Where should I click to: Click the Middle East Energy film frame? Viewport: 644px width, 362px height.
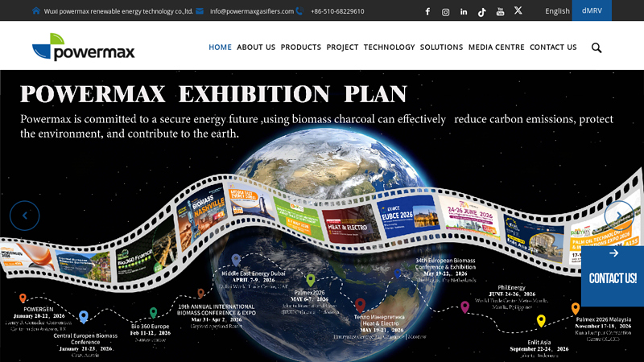(x=252, y=204)
